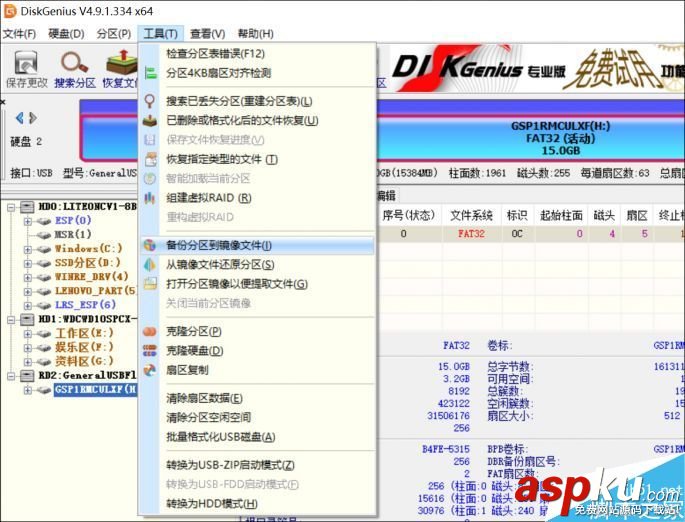Viewport: 685px width, 522px height.
Task: Click the icon beside 恢复指定类型的文件
Action: pyautogui.click(x=150, y=159)
